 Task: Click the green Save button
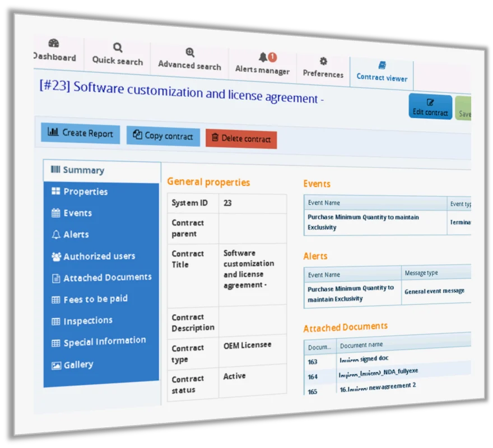click(463, 109)
